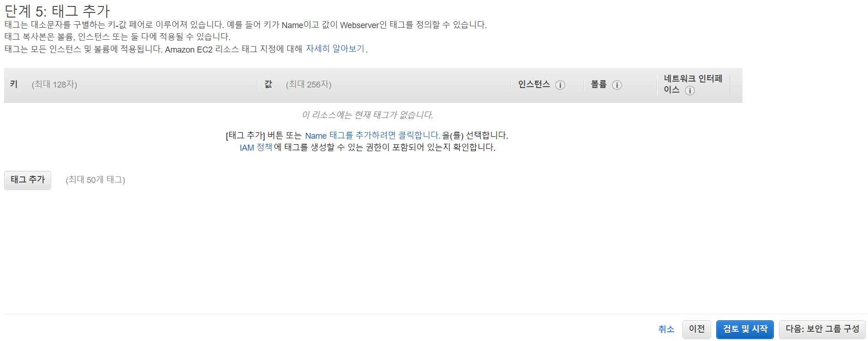Click the 태그 추가 button
Screen dimensions: 868x341
[x=28, y=180]
